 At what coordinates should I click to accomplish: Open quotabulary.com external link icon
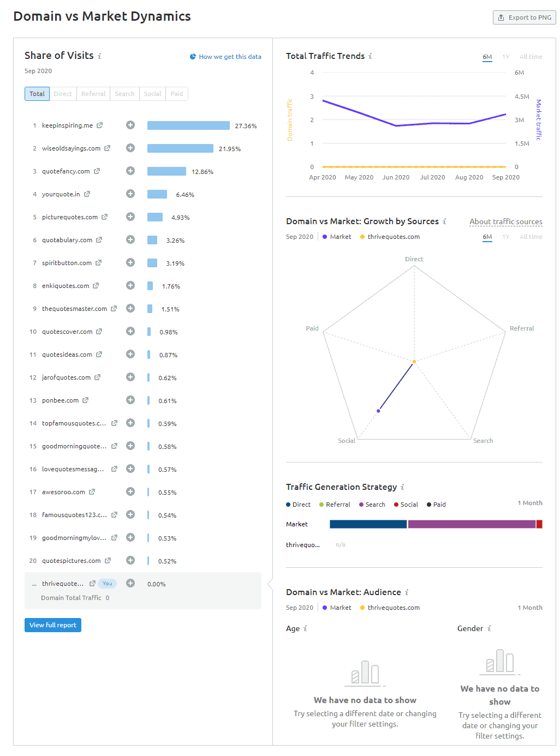pos(99,240)
